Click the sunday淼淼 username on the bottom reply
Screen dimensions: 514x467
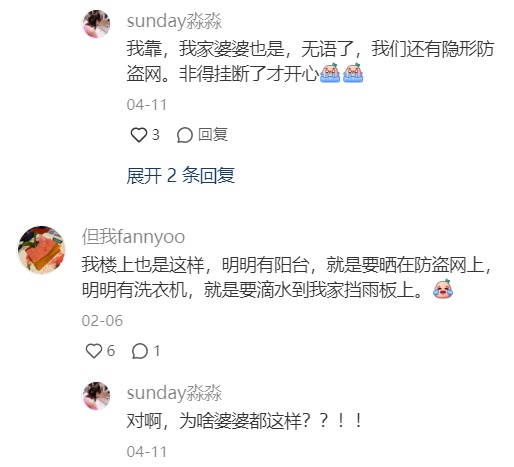[x=174, y=393]
